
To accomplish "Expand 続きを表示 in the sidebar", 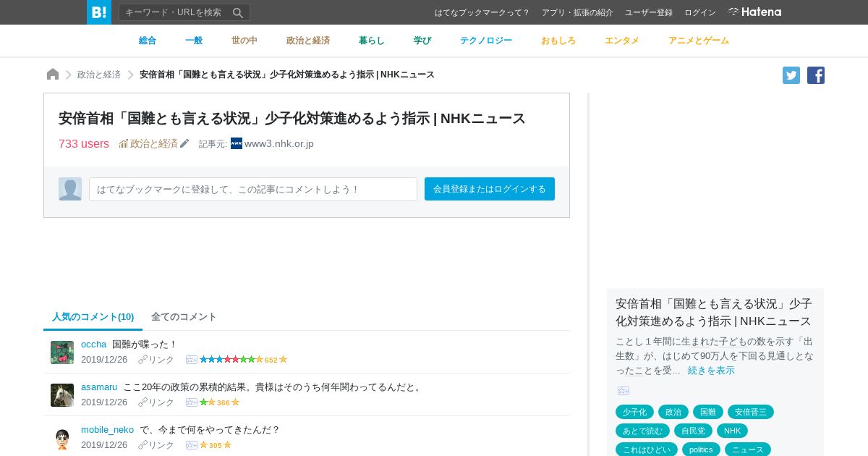I will [x=711, y=370].
